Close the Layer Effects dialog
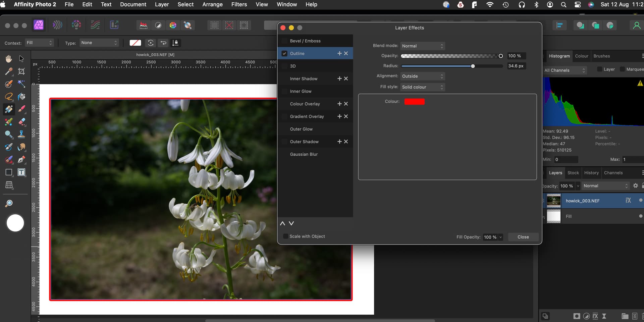 tap(523, 237)
